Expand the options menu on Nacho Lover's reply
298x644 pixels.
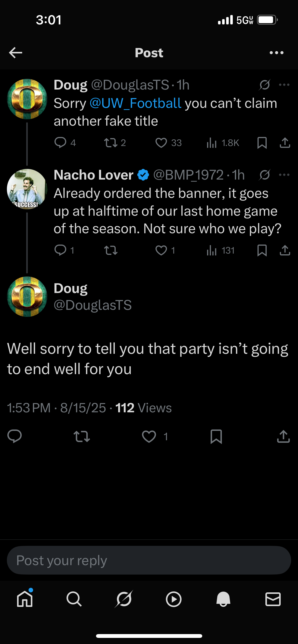[284, 175]
